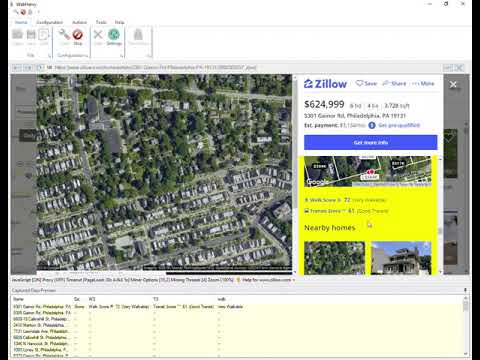Click the Nearby homes heading
Screen dimensions: 480x360
(x=330, y=228)
